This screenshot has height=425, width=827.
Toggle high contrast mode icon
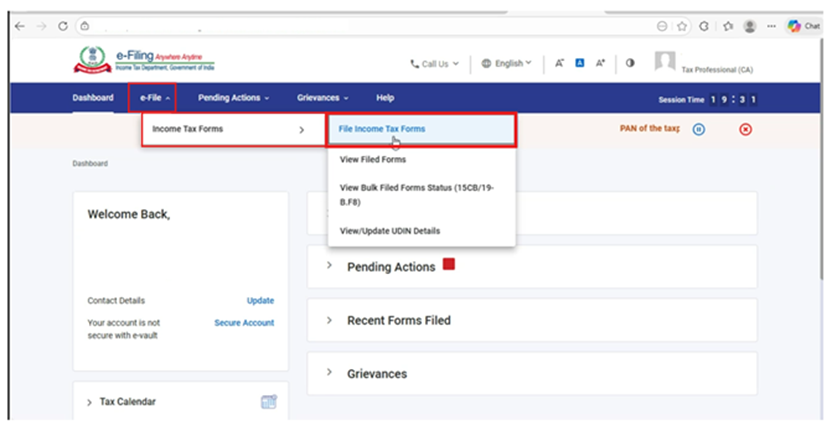pyautogui.click(x=630, y=63)
